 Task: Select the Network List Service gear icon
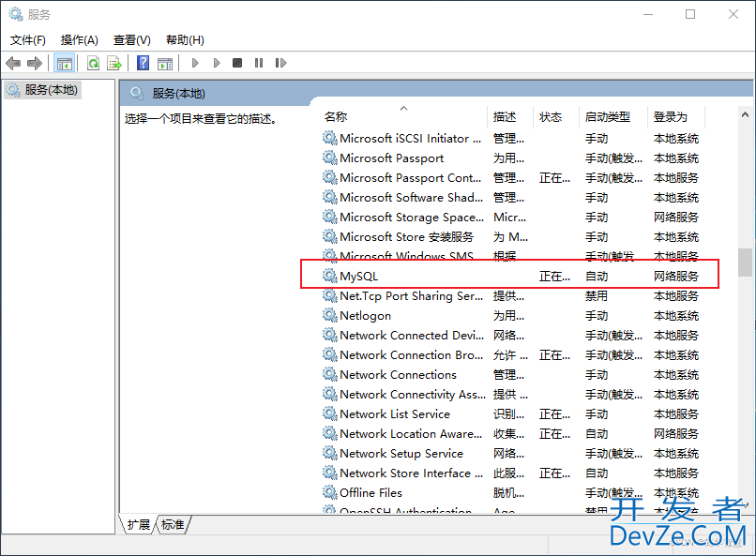(330, 413)
